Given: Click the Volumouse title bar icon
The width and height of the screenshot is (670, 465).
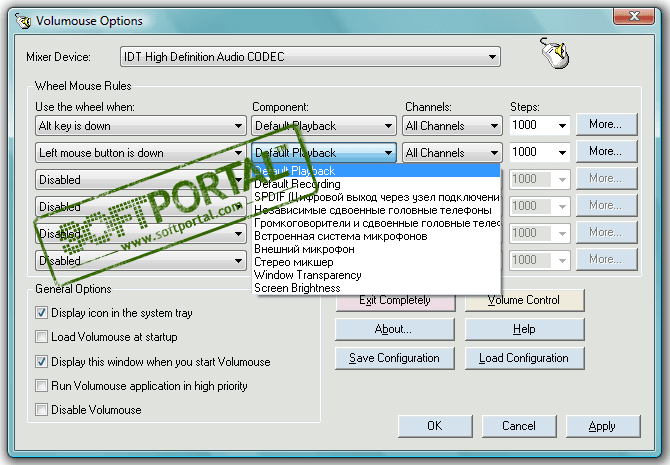Looking at the screenshot, I should 24,21.
